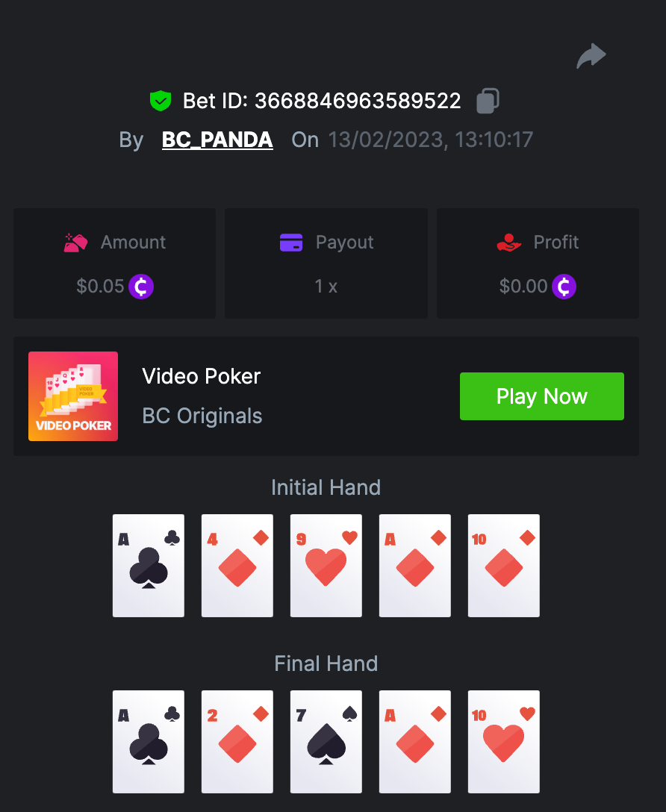666x812 pixels.
Task: Select the 9 of hearts in Initial Hand
Action: click(326, 566)
